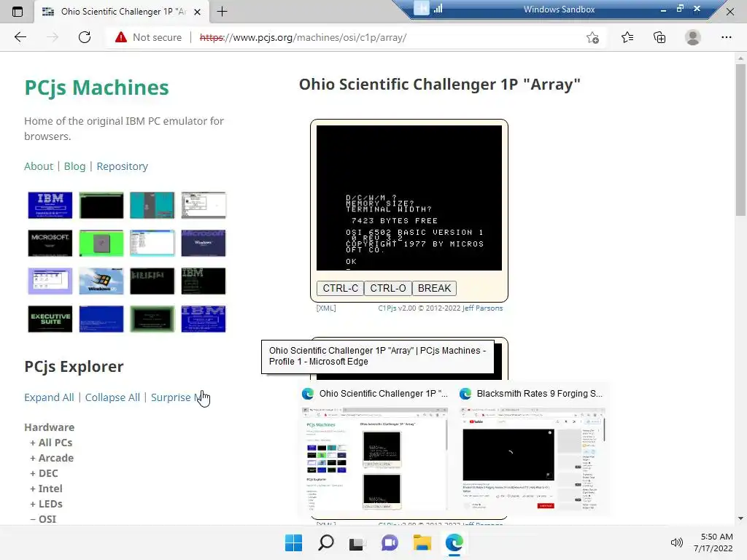The width and height of the screenshot is (747, 560).
Task: Open the MICROSOFT black screen thumbnail
Action: pyautogui.click(x=50, y=243)
